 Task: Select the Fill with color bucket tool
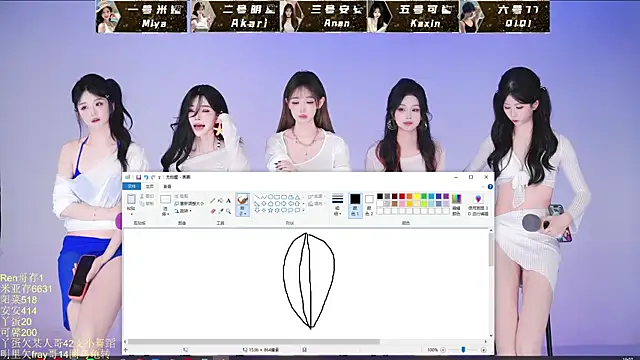(x=221, y=201)
